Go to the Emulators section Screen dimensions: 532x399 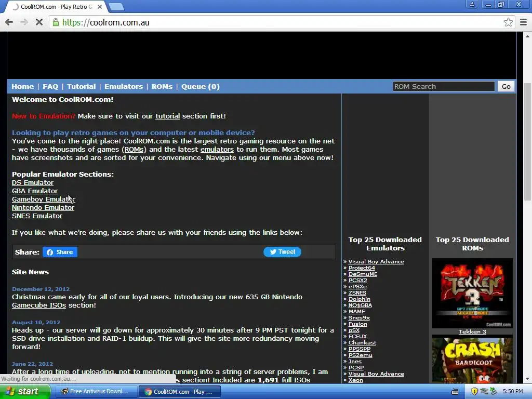[124, 87]
